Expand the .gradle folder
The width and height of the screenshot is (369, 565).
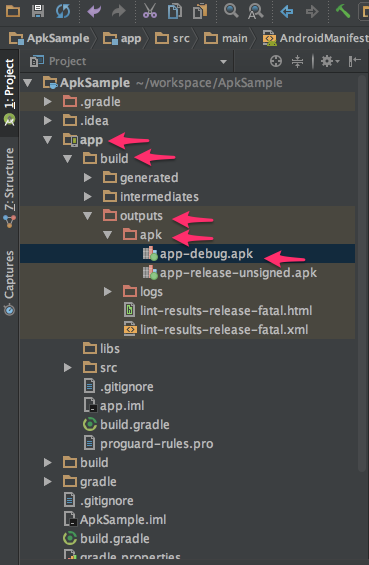47,102
